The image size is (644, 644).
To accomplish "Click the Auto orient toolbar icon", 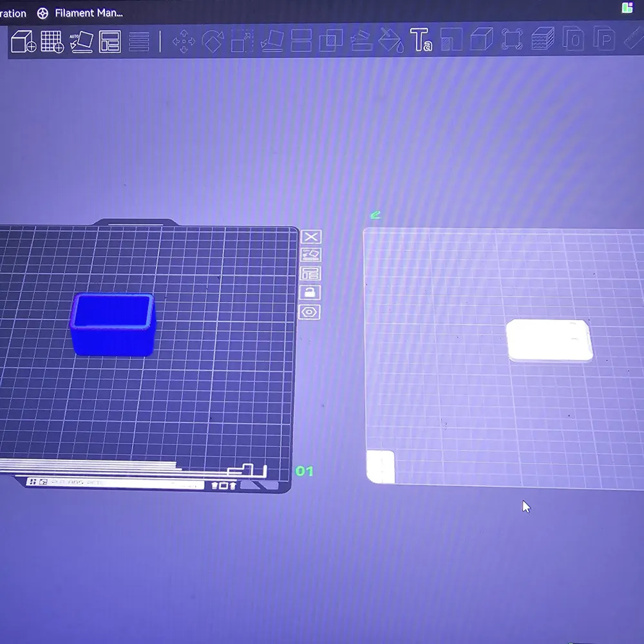I will click(x=81, y=41).
